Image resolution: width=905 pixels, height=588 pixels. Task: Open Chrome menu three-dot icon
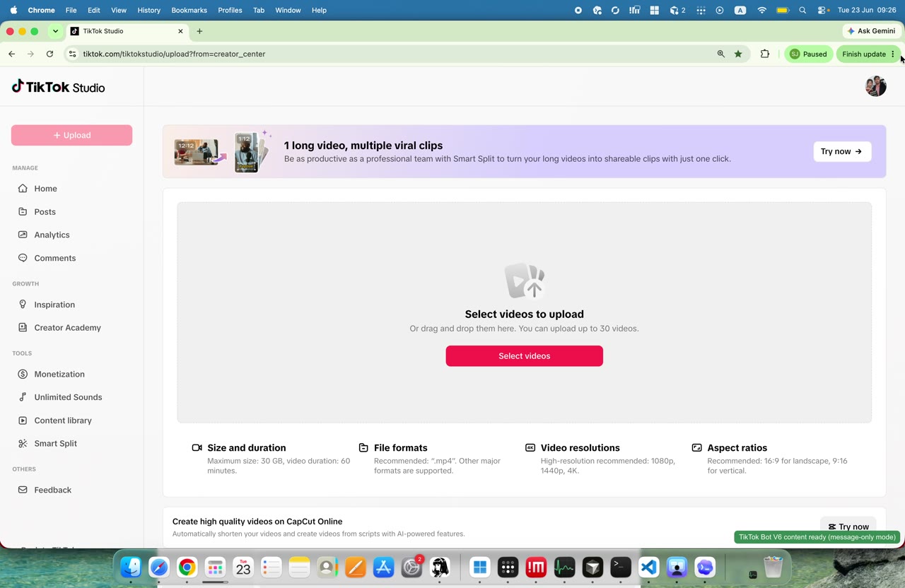pos(893,54)
